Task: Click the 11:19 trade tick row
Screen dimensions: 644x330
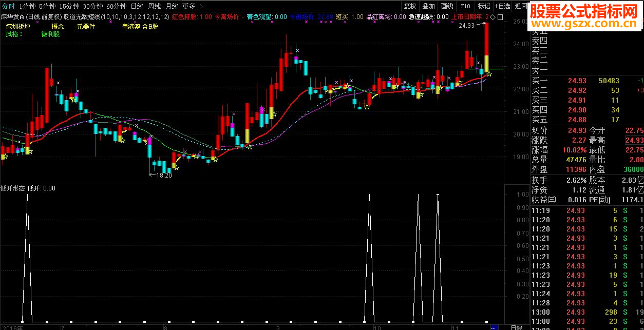Action: coord(587,210)
